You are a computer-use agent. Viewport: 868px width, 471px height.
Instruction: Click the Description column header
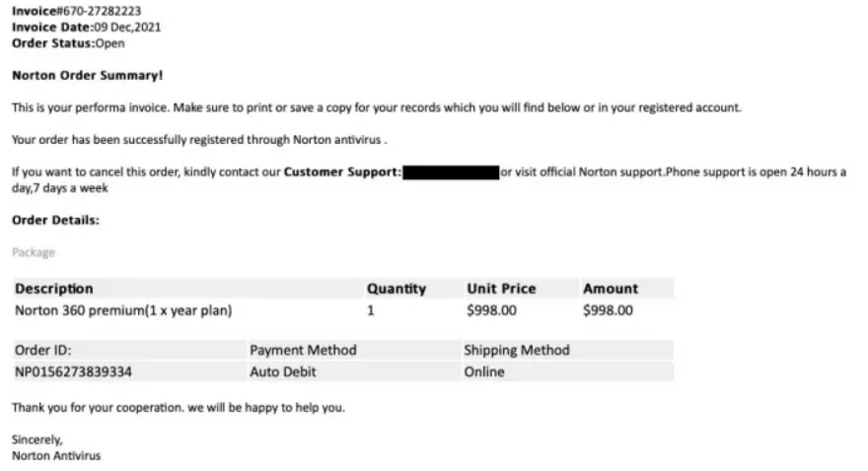(x=54, y=289)
